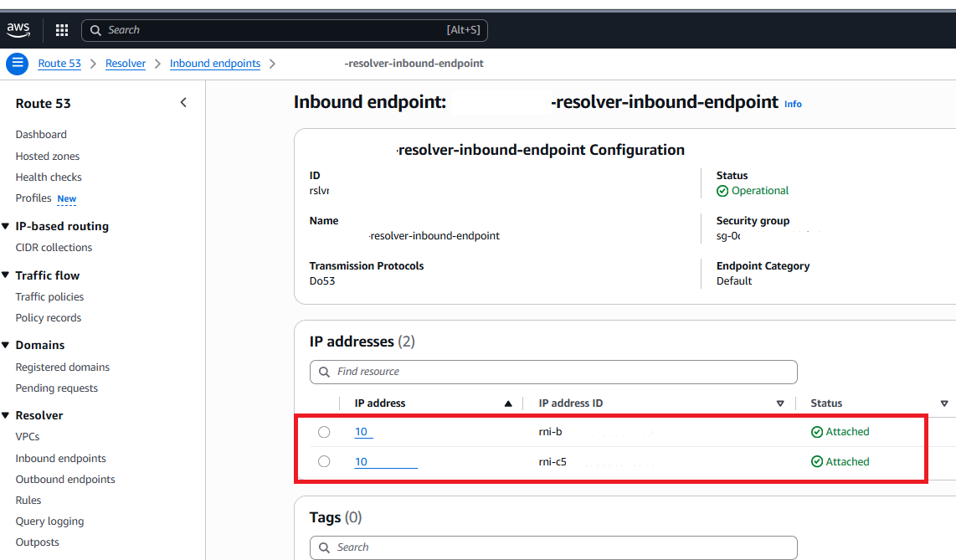The width and height of the screenshot is (956, 560).
Task: Open the Info link beside endpoint title
Action: [x=793, y=104]
